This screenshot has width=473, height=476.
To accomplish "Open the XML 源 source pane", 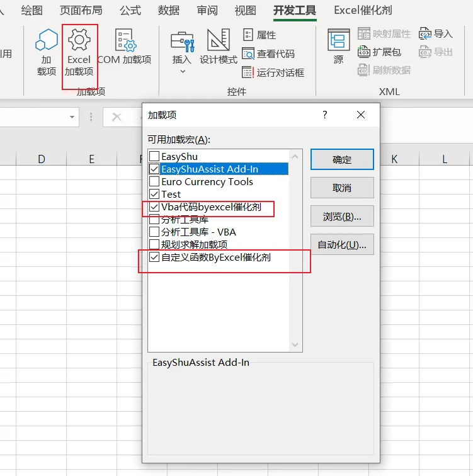I will [x=338, y=47].
